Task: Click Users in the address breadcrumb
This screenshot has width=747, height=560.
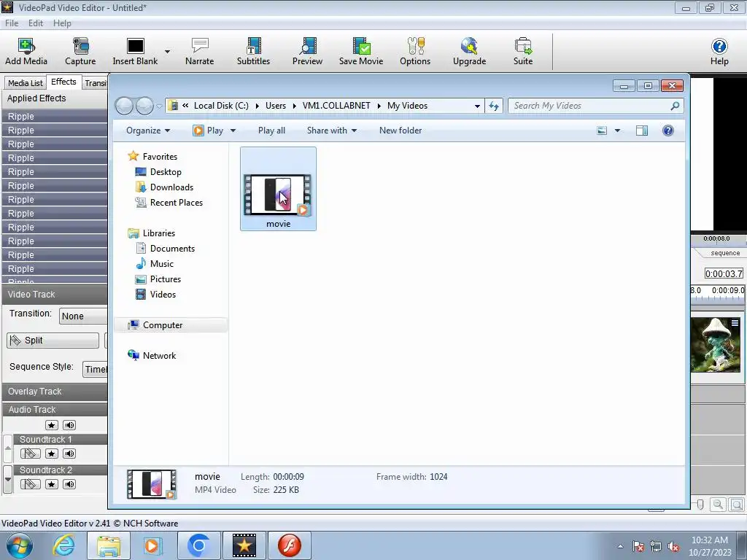Action: pyautogui.click(x=275, y=106)
